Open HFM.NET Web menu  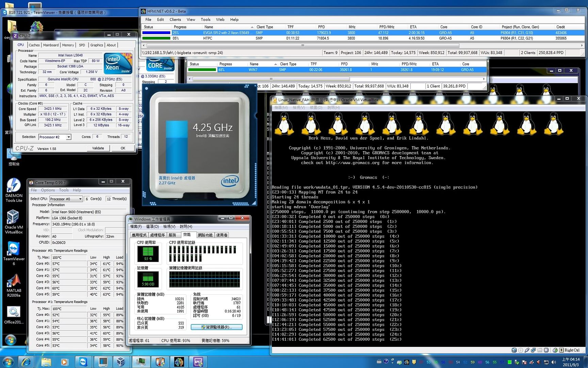point(220,20)
